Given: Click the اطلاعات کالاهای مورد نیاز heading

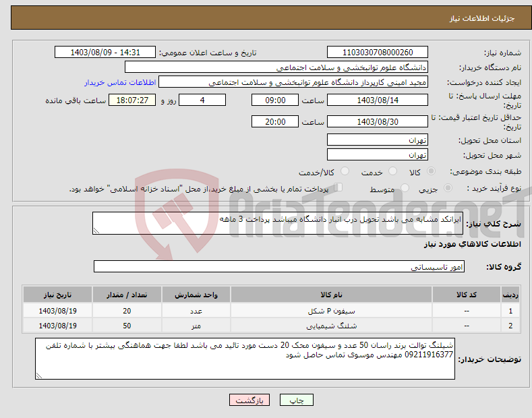Looking at the screenshot, I should point(472,244).
